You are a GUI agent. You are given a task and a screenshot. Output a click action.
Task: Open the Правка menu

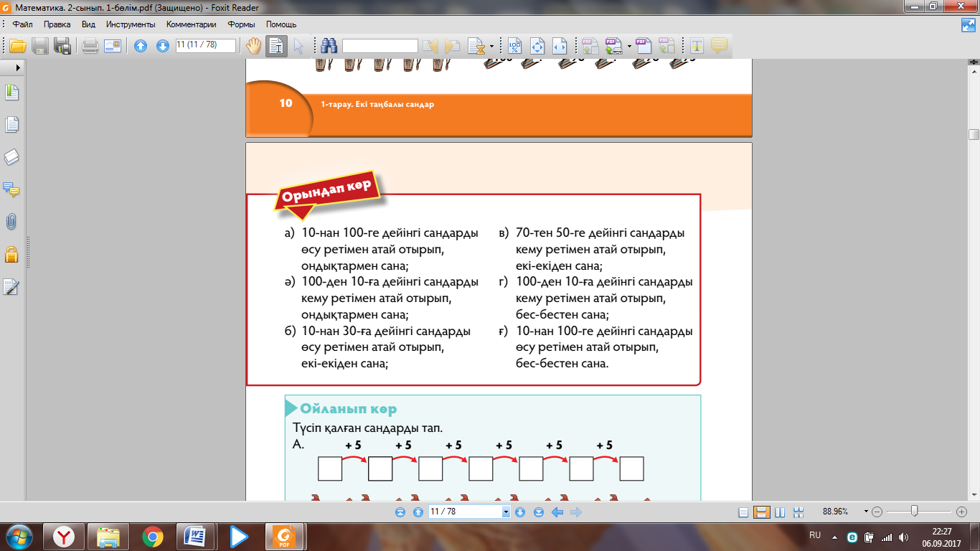click(57, 24)
